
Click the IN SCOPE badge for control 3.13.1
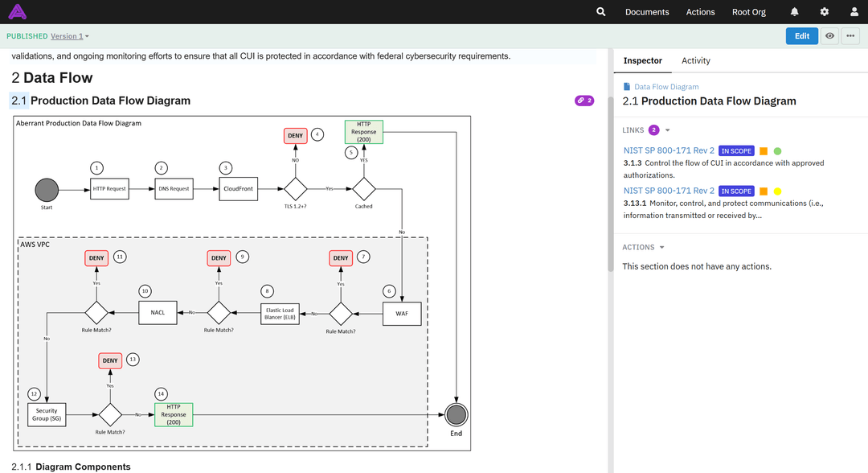[736, 191]
